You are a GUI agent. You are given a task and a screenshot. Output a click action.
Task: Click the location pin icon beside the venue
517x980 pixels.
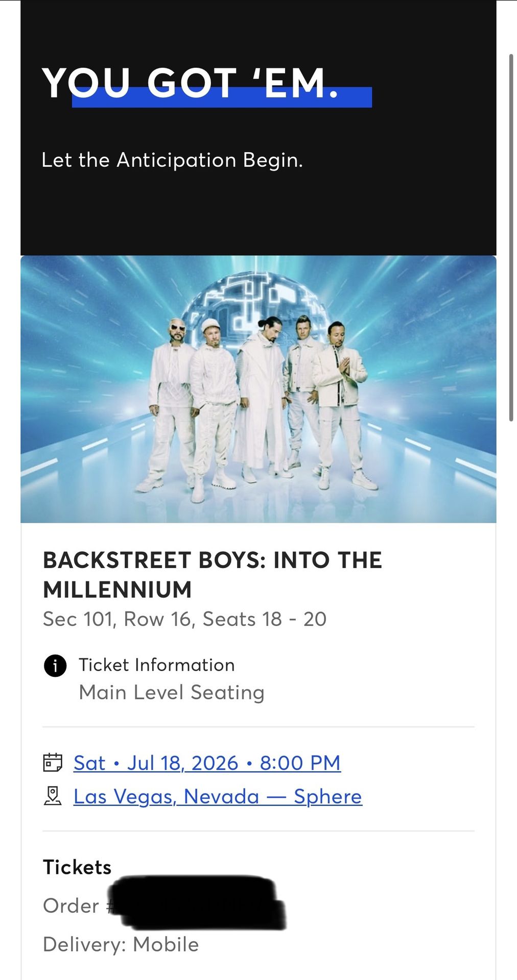(x=53, y=796)
